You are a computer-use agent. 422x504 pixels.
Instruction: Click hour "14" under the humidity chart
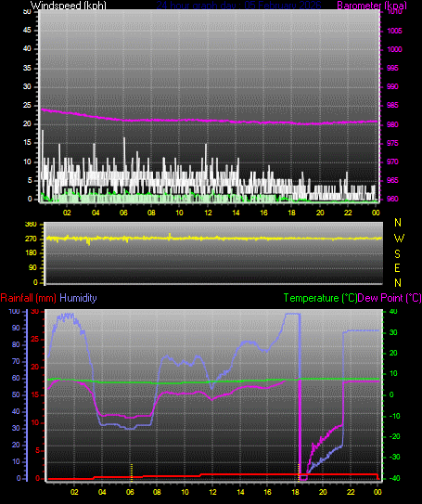pyautogui.click(x=240, y=492)
